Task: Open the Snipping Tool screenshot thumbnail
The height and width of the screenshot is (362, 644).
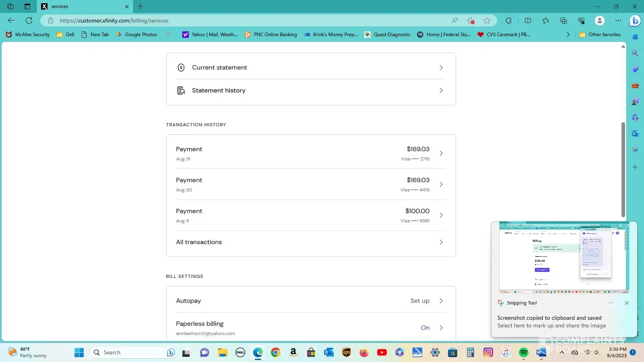Action: coord(564,257)
